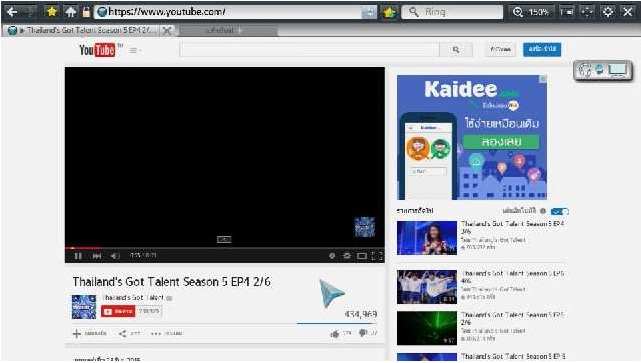
Task: Enter fullscreen video mode
Action: (x=377, y=256)
